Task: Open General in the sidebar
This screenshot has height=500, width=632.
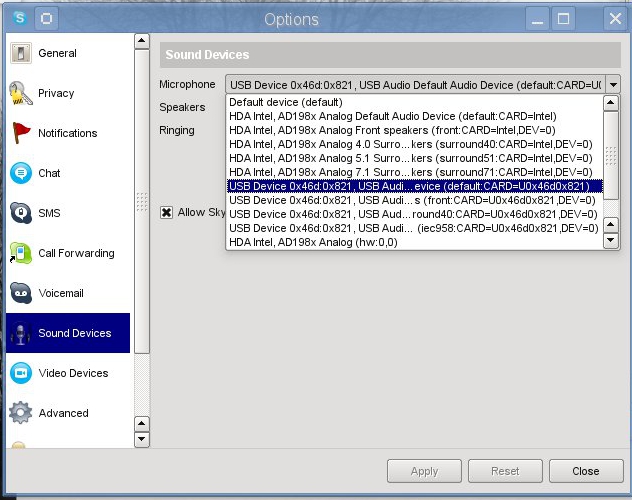Action: tap(57, 53)
